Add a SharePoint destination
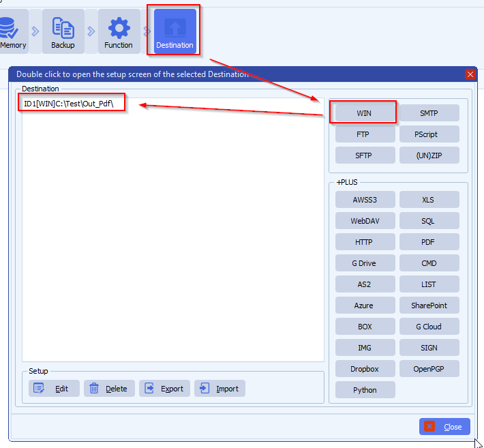 click(429, 305)
